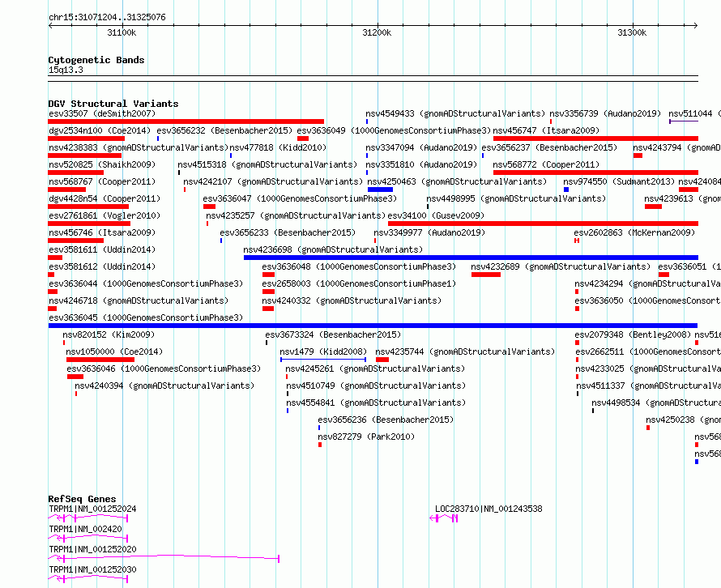Select the esv3581612 (Uddin2014) label

102,266
